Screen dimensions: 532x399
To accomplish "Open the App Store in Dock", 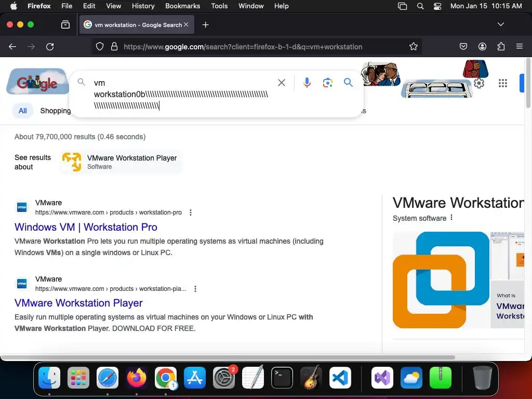I will pyautogui.click(x=195, y=378).
